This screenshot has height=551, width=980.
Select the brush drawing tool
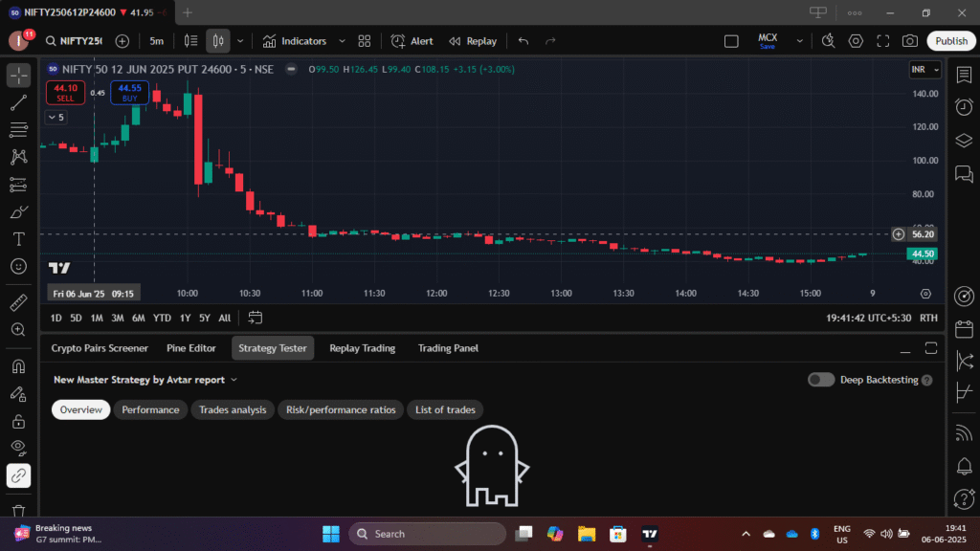(x=19, y=212)
